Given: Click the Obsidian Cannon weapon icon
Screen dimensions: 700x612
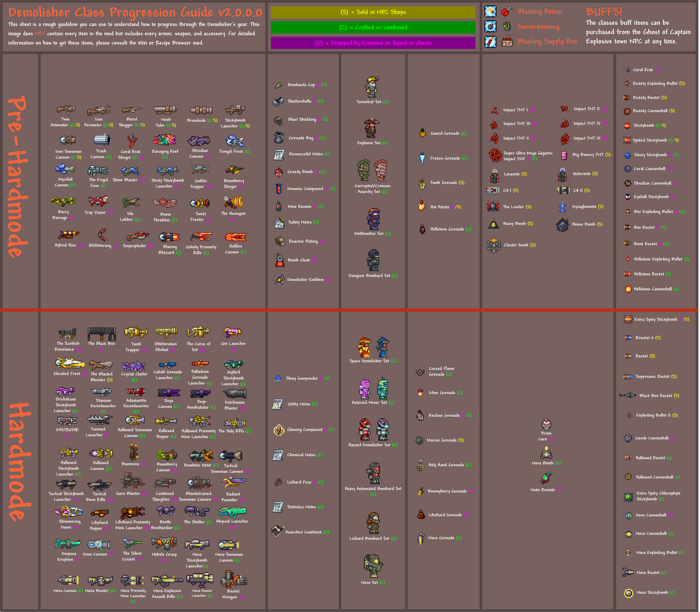Looking at the screenshot, I should [x=199, y=141].
